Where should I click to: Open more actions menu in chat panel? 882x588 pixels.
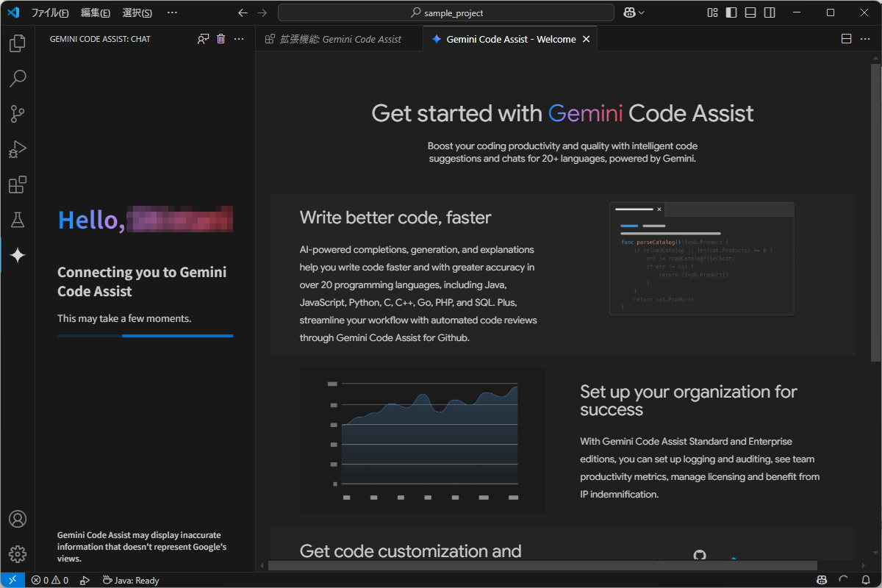click(x=239, y=38)
